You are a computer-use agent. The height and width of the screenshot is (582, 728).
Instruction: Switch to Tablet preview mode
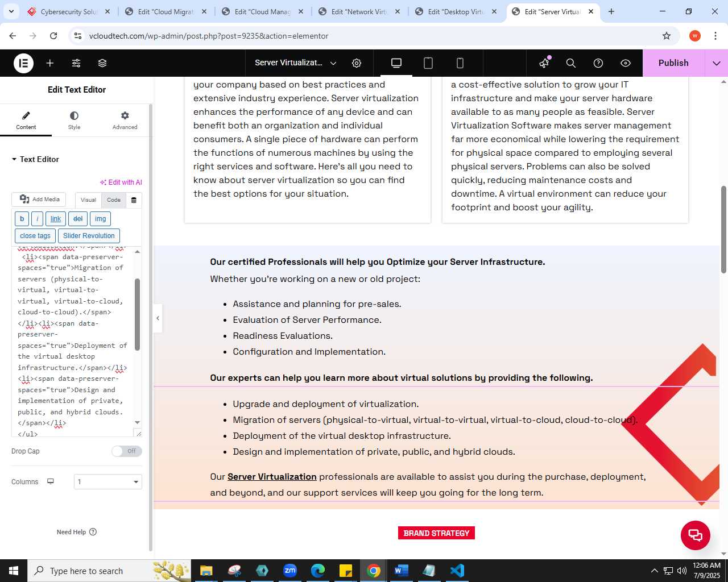click(x=428, y=63)
